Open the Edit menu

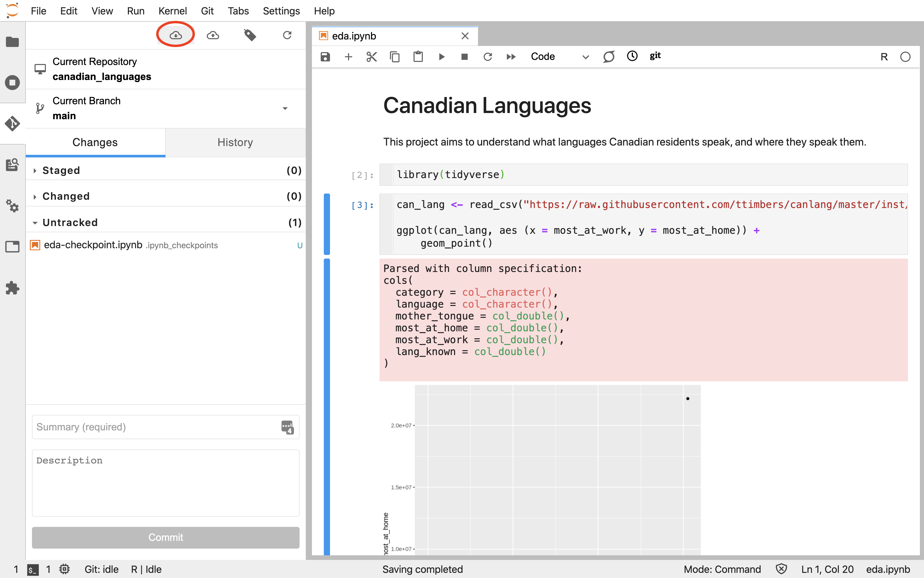click(x=69, y=11)
